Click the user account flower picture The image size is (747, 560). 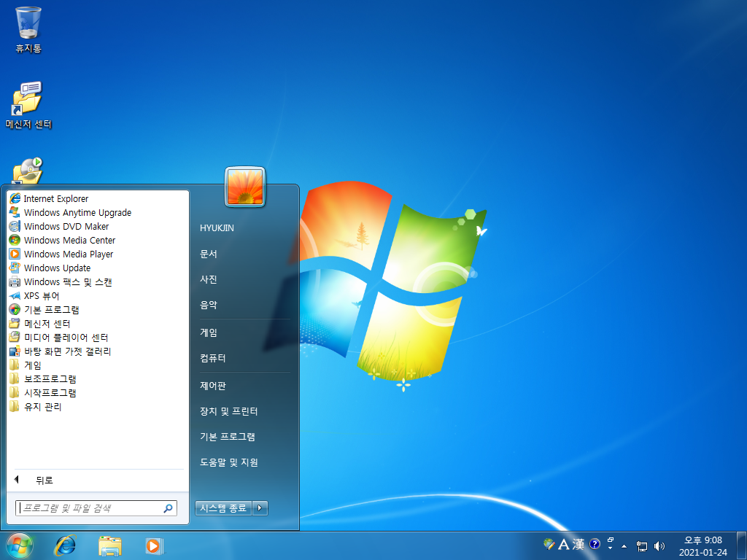(x=245, y=187)
